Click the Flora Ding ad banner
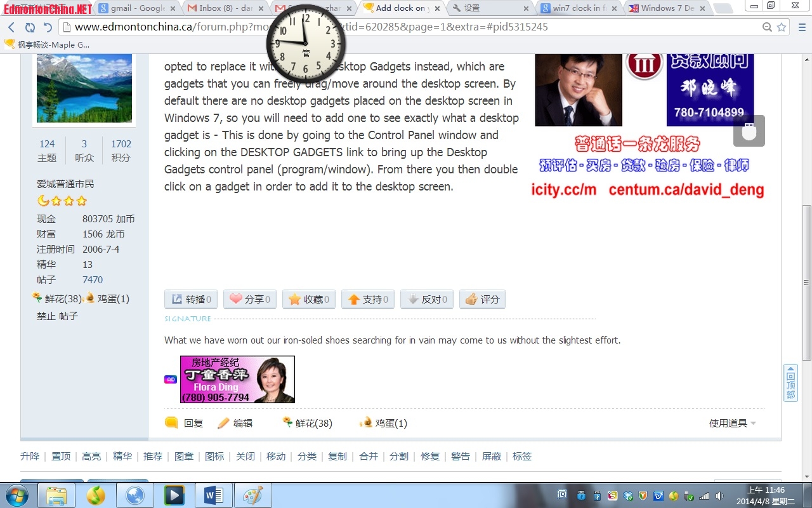The image size is (812, 508). [x=237, y=379]
